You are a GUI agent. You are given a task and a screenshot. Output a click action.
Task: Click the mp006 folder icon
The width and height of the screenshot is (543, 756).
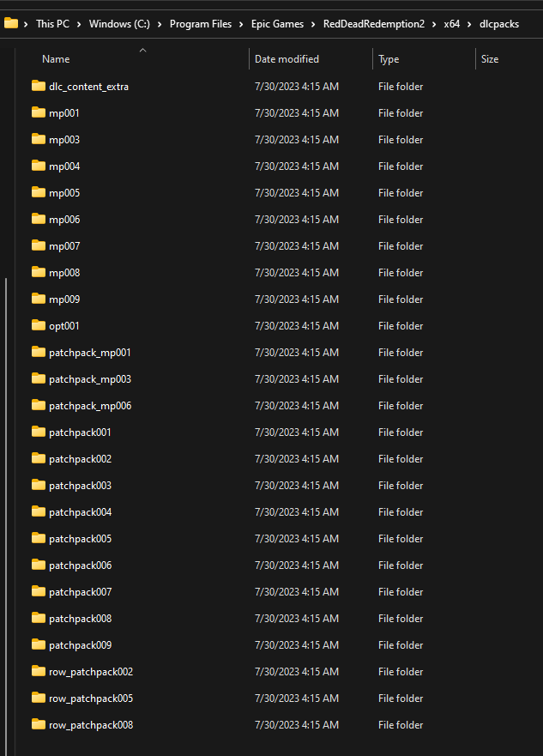tap(39, 219)
